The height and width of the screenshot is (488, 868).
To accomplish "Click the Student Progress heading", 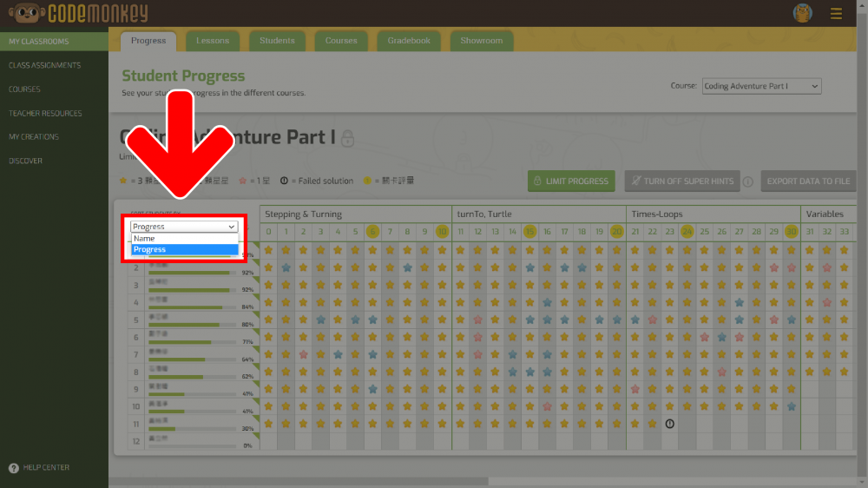I will coord(183,76).
